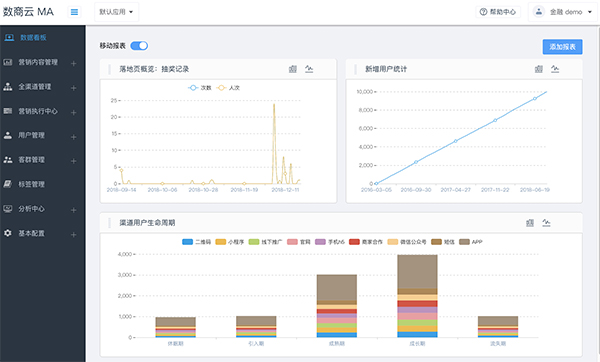Expand 客群管理 with its plus sign

(x=73, y=161)
